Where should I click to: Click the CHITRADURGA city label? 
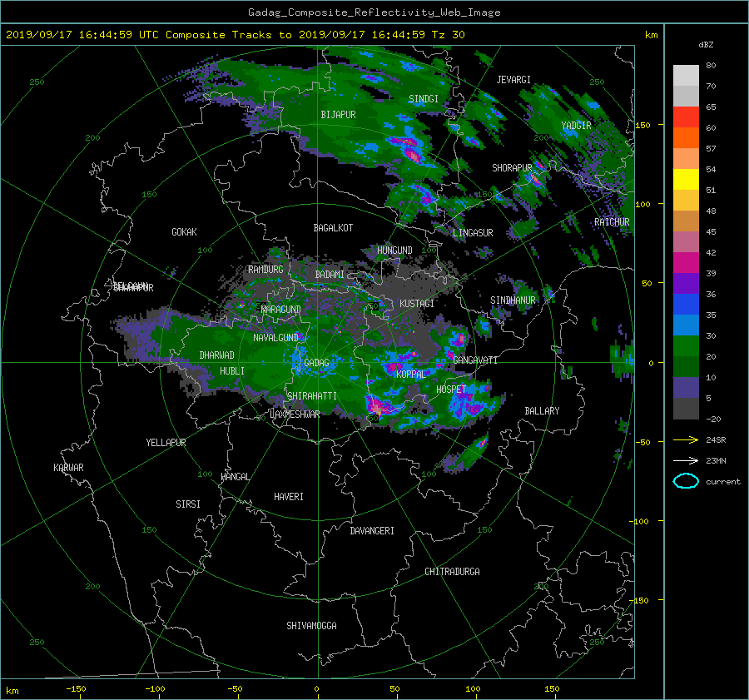[452, 572]
